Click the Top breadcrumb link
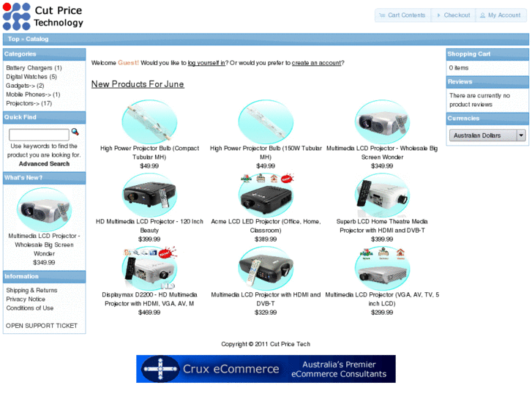Viewport: 532px width, 399px height. [14, 39]
